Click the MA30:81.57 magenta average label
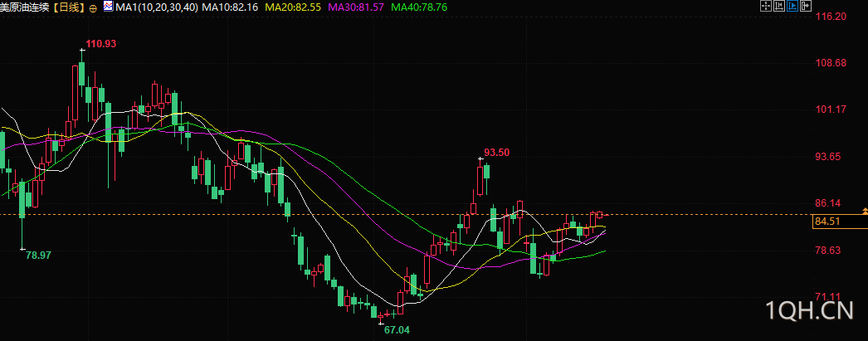Viewport: 868px width, 341px height. (x=356, y=7)
